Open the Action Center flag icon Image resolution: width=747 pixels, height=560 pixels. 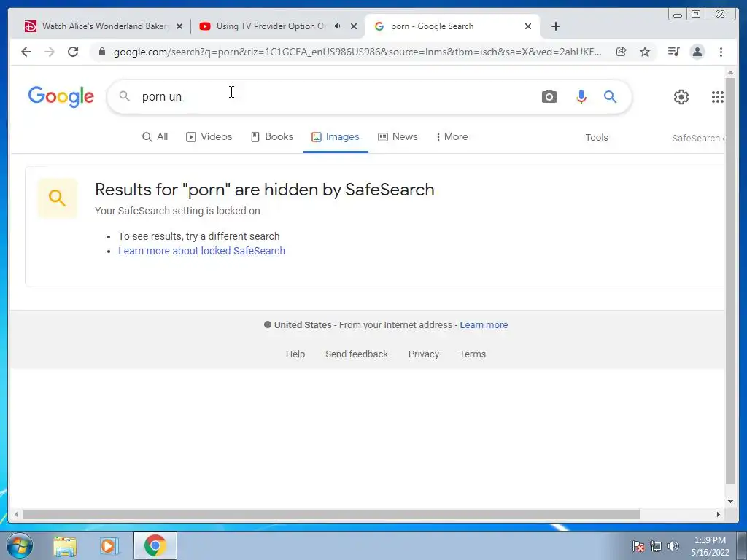[x=638, y=546]
